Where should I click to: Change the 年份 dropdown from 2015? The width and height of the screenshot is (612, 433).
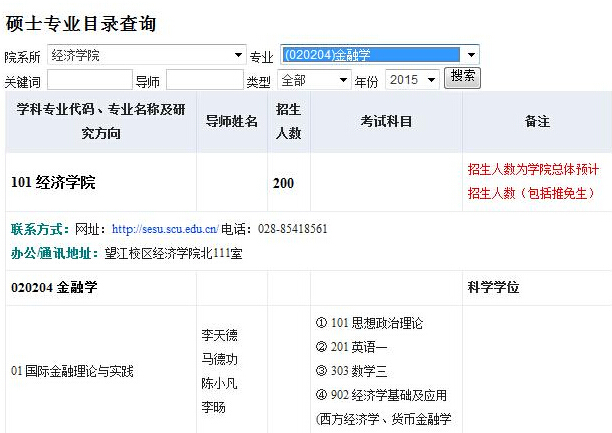point(412,80)
